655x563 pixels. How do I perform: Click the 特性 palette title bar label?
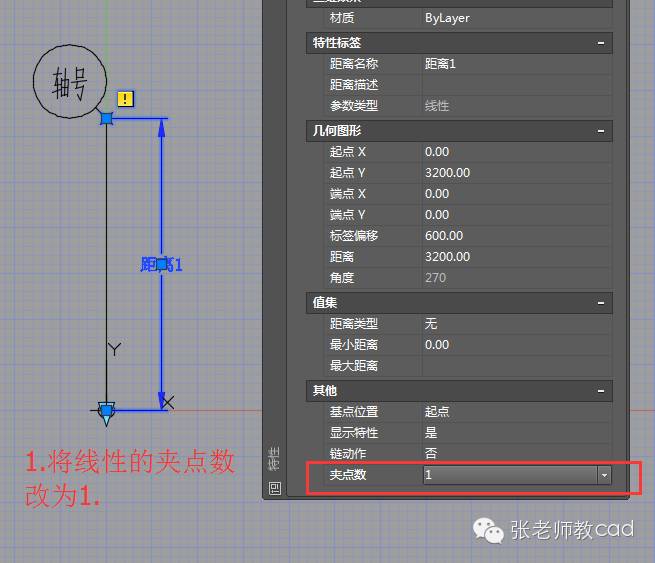(x=274, y=458)
